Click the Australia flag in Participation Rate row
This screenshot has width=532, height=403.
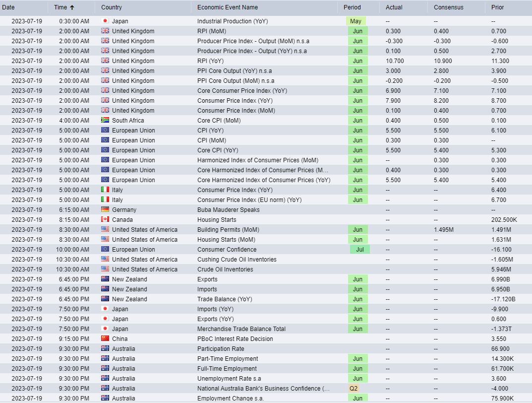[x=105, y=348]
